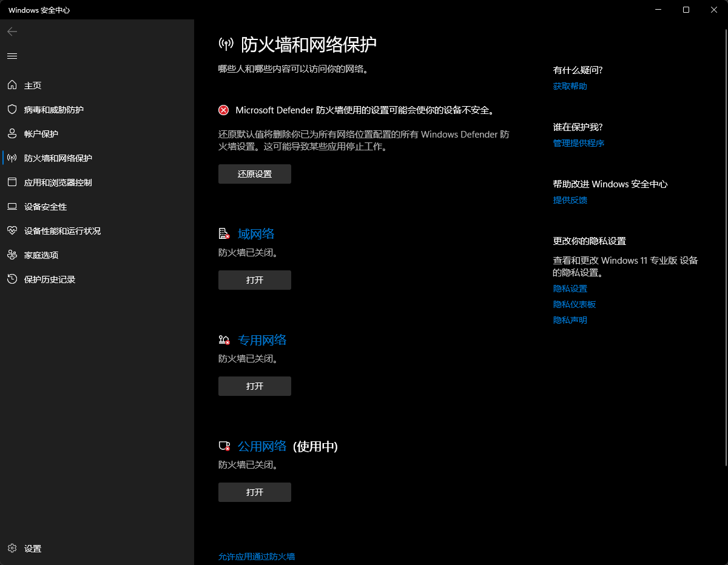Click the heart icon for 设备性能和运行状况
Image resolution: width=728 pixels, height=565 pixels.
(x=12, y=231)
